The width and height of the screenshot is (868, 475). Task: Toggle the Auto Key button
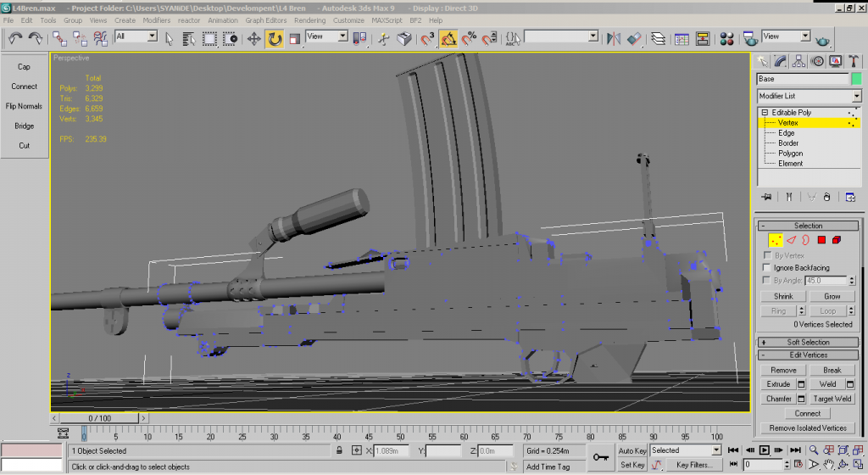pos(632,450)
